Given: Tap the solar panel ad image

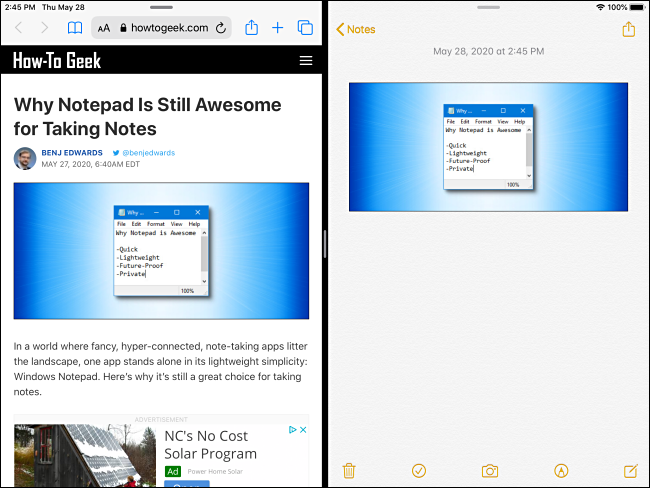Looking at the screenshot, I should click(85, 455).
